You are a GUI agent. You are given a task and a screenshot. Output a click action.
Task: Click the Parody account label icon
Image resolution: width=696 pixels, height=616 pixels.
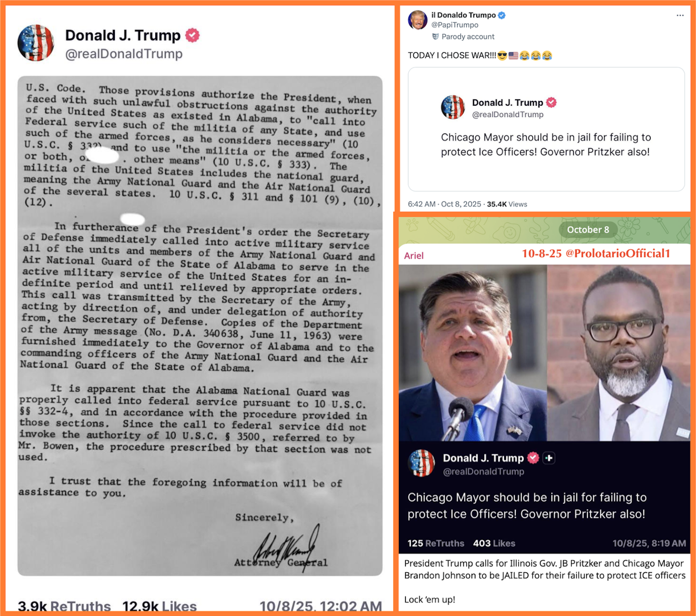click(435, 37)
